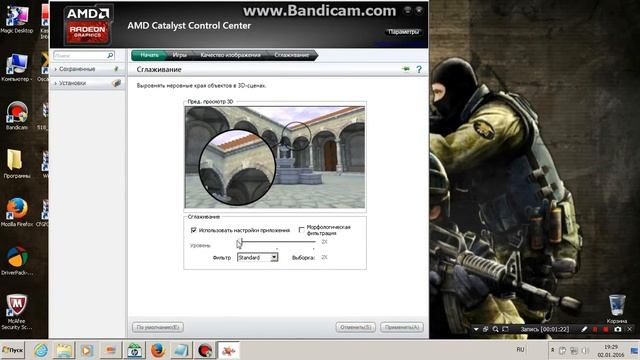Launch Mozilla Firefox desktop shortcut

[16, 212]
